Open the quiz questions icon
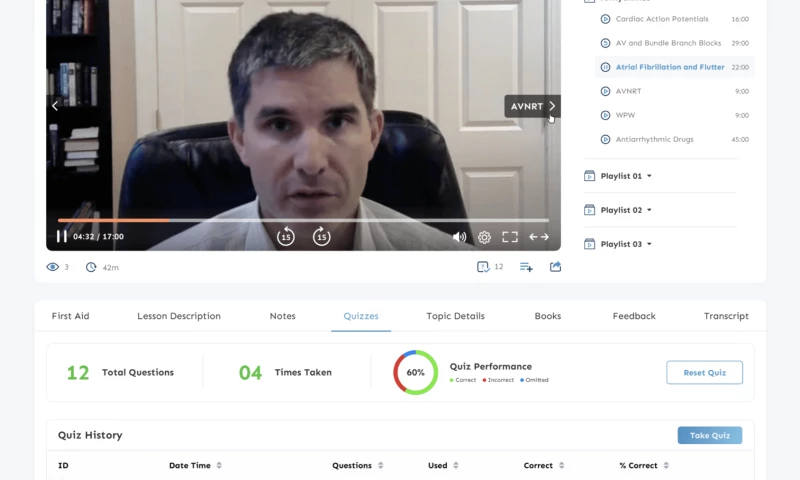This screenshot has height=480, width=800. click(483, 267)
